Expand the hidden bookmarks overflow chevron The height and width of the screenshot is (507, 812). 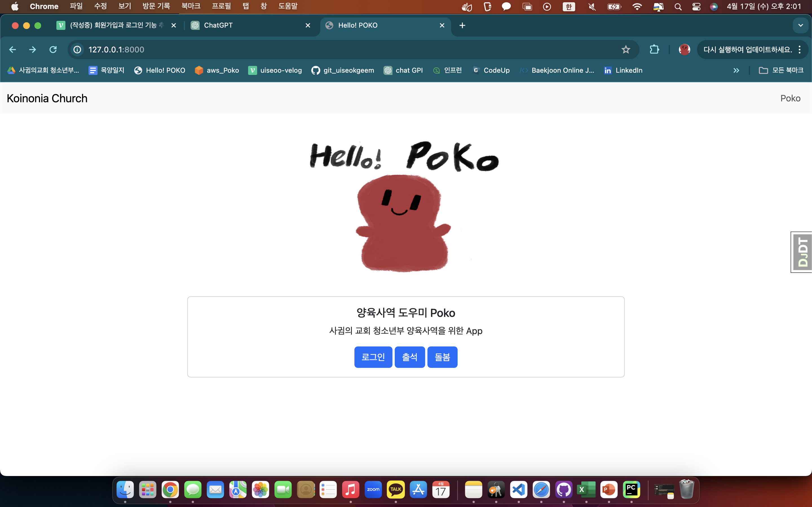click(x=736, y=70)
